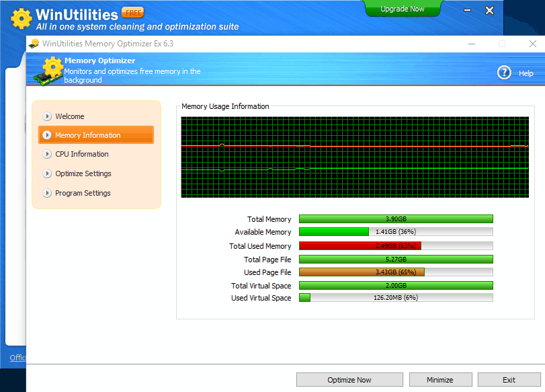Click the Total Page File 5.27GB bar
The image size is (545, 392).
(x=396, y=259)
